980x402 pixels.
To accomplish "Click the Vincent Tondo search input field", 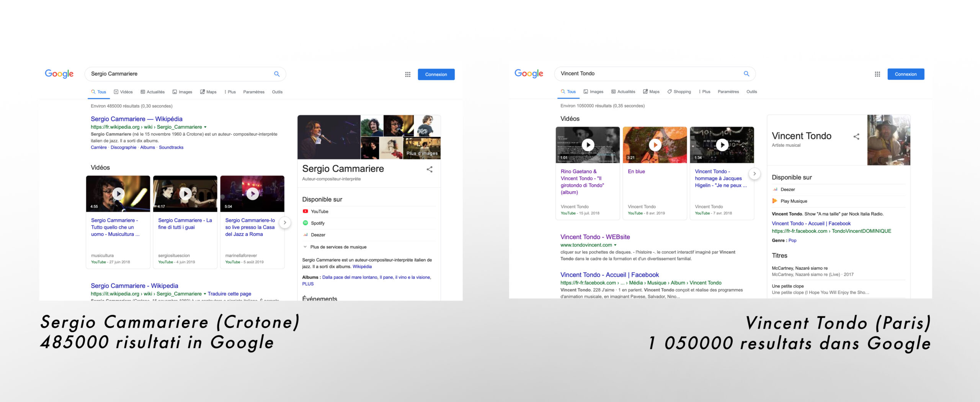I will click(x=647, y=74).
